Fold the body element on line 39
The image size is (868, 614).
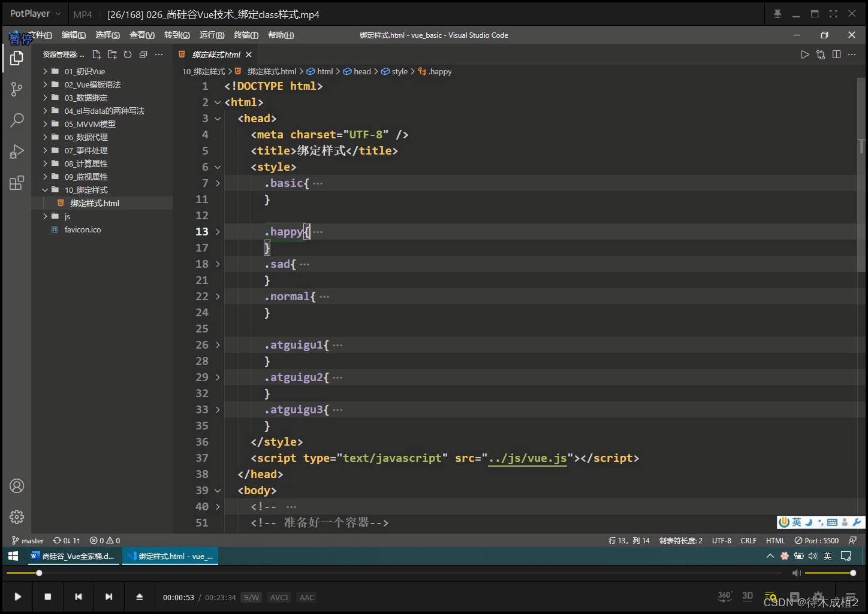click(x=218, y=491)
